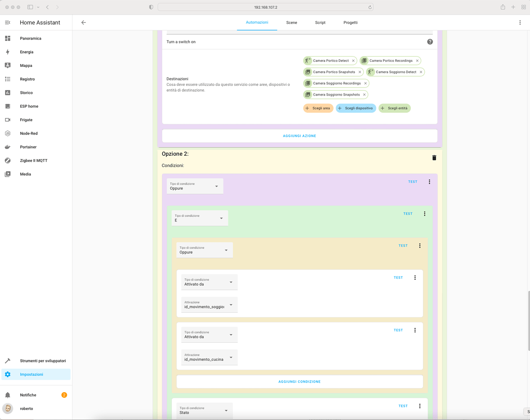Screen dimensions: 530x420
Task: Delete Opzione 2 with the trash icon
Action: [434, 157]
